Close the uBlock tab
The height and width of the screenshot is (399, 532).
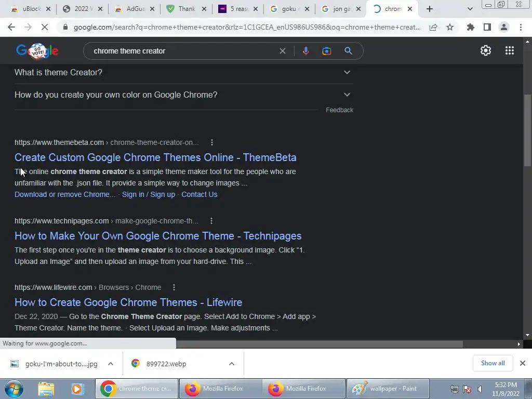(x=48, y=9)
